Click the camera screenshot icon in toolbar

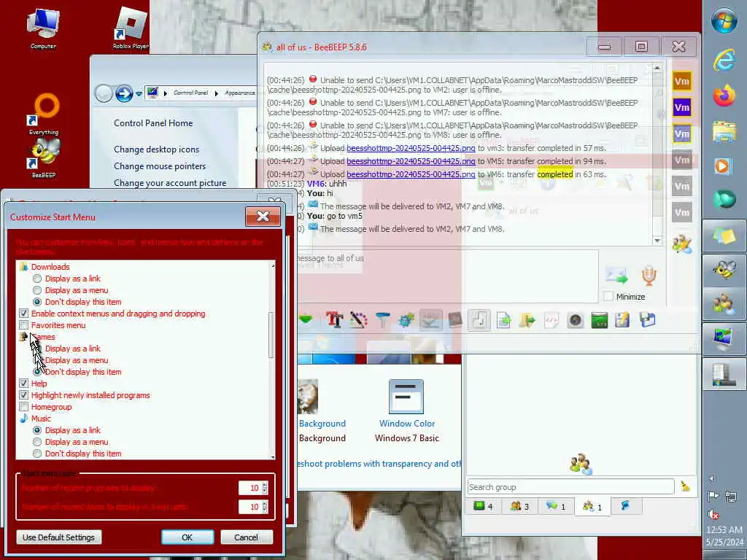click(575, 320)
